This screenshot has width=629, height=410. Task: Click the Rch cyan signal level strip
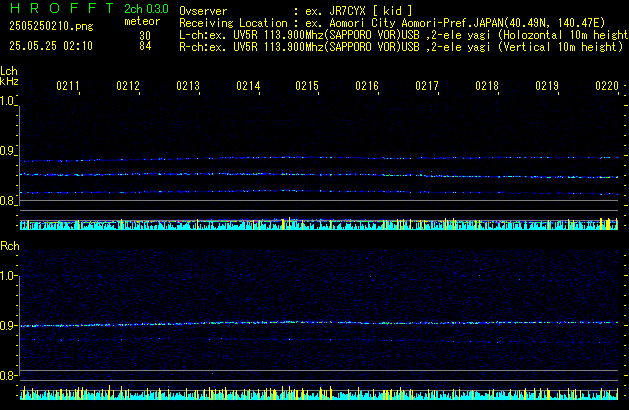tap(319, 394)
